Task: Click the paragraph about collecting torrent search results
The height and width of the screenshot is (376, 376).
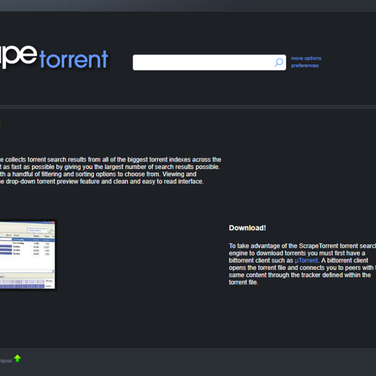Action: point(110,170)
